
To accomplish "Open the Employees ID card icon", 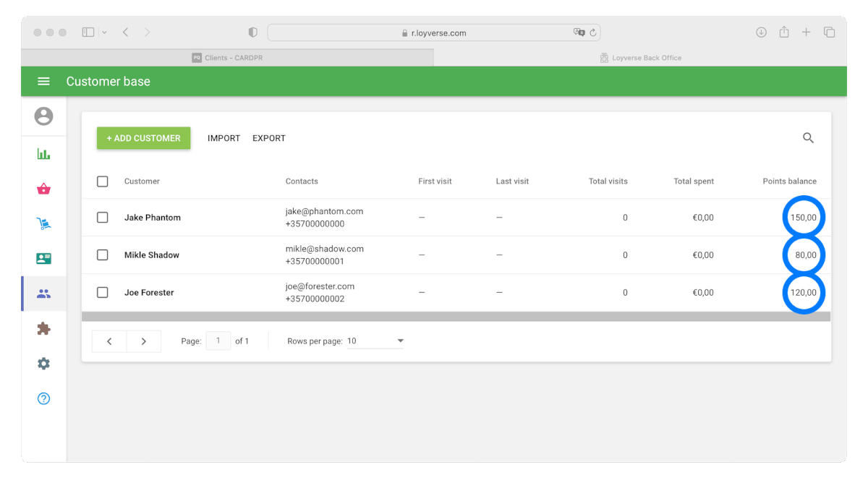I will 43,259.
